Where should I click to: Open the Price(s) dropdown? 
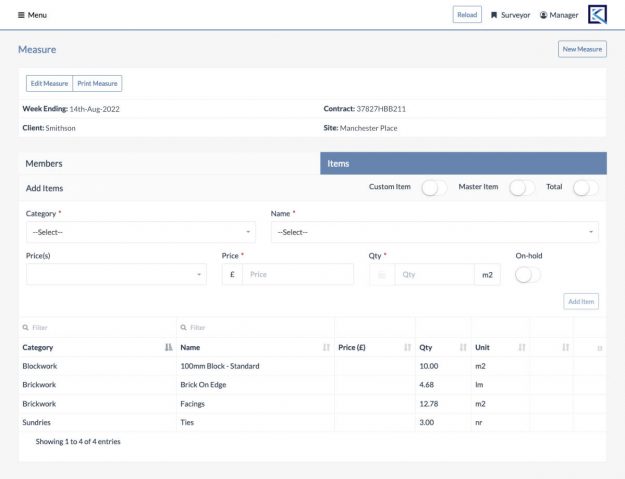click(116, 274)
